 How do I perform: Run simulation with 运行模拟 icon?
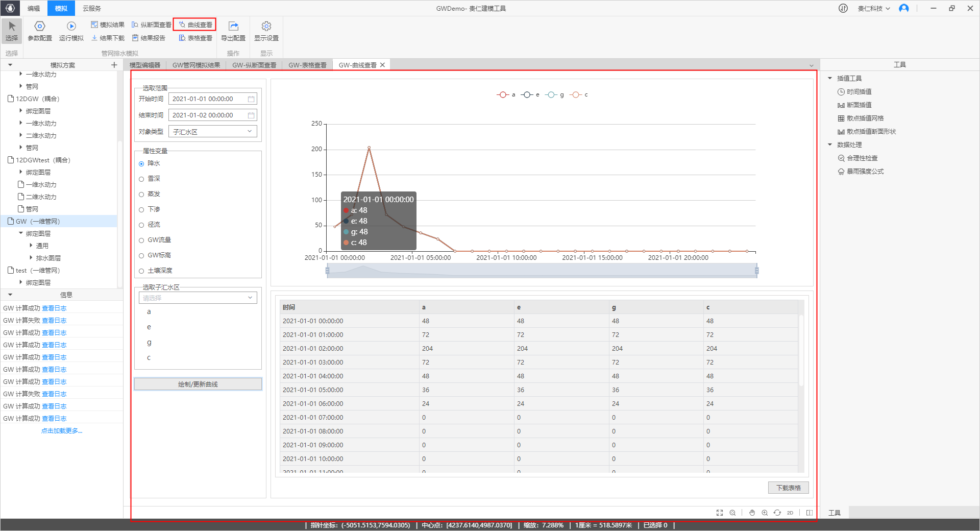(x=71, y=27)
